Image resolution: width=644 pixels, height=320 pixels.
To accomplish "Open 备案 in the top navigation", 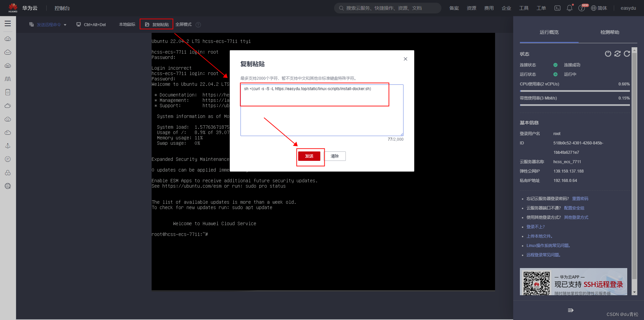I will coord(454,8).
